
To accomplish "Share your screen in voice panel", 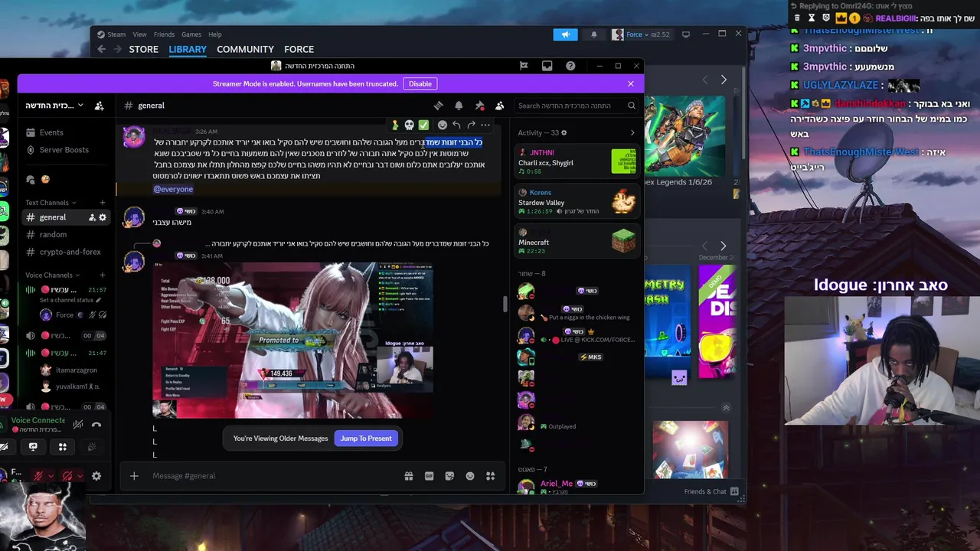I will (x=33, y=447).
